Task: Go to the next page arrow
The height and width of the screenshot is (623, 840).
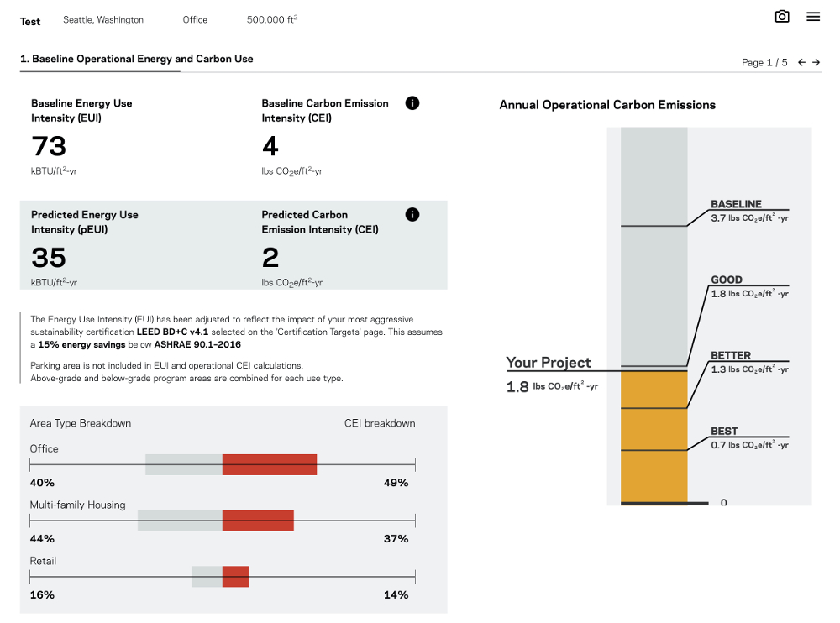Action: tap(816, 62)
